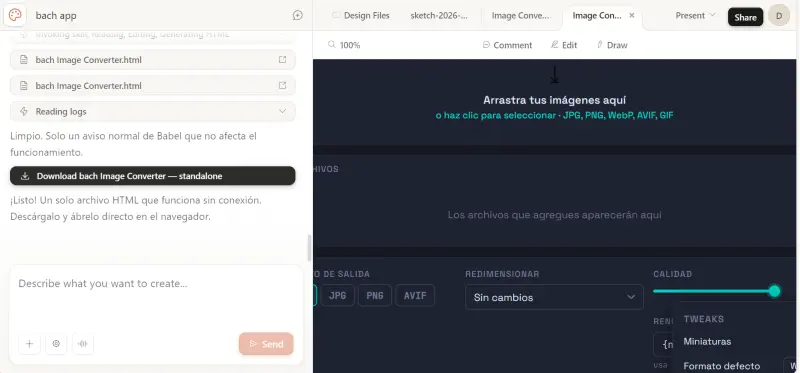800x373 pixels.
Task: Select AVIF output format
Action: 415,295
